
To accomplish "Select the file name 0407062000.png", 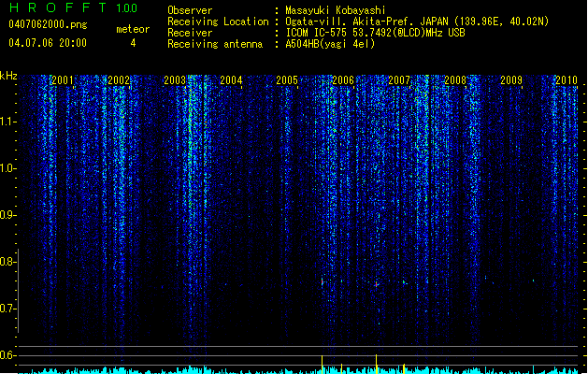I will [x=48, y=24].
